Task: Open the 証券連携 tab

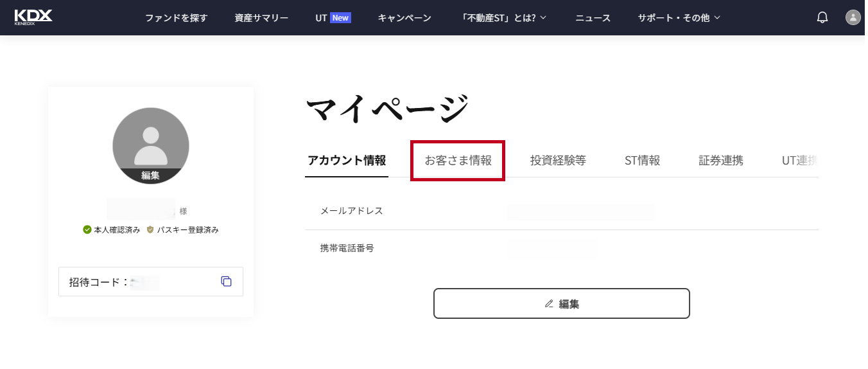Action: click(721, 161)
